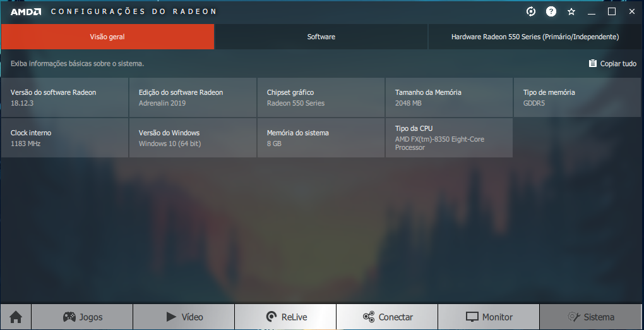Open the Sistema section
The image size is (644, 330).
pyautogui.click(x=590, y=317)
